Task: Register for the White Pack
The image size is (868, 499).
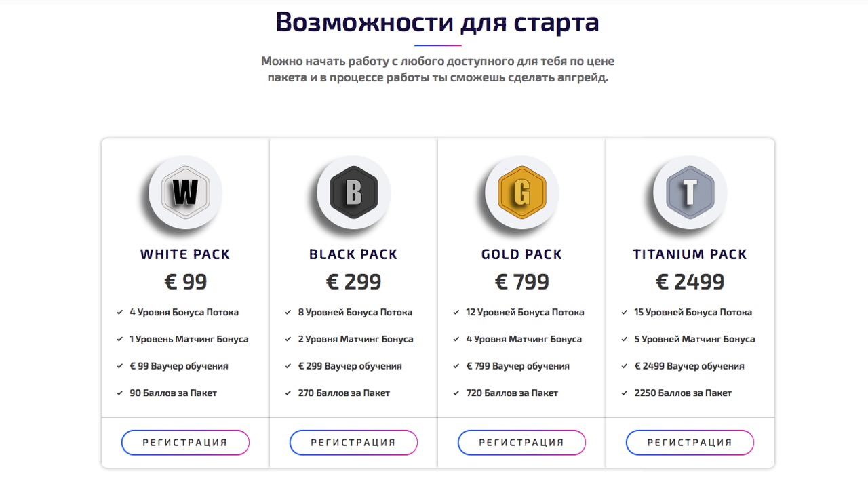Action: coord(185,443)
